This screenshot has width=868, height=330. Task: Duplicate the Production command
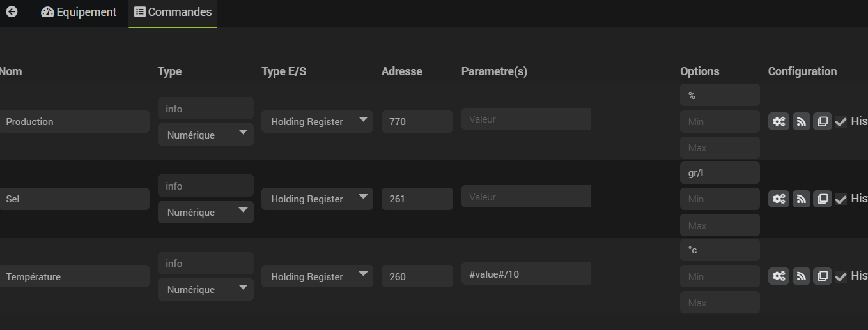823,121
